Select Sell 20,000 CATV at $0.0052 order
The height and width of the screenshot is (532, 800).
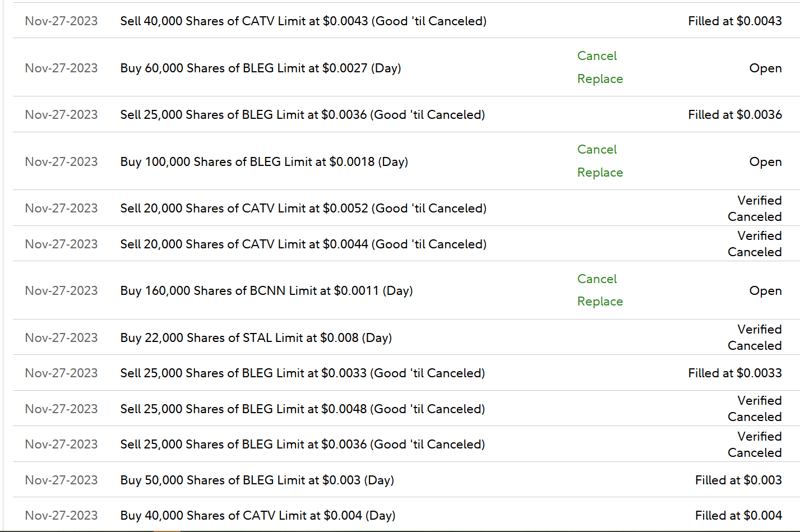point(303,209)
